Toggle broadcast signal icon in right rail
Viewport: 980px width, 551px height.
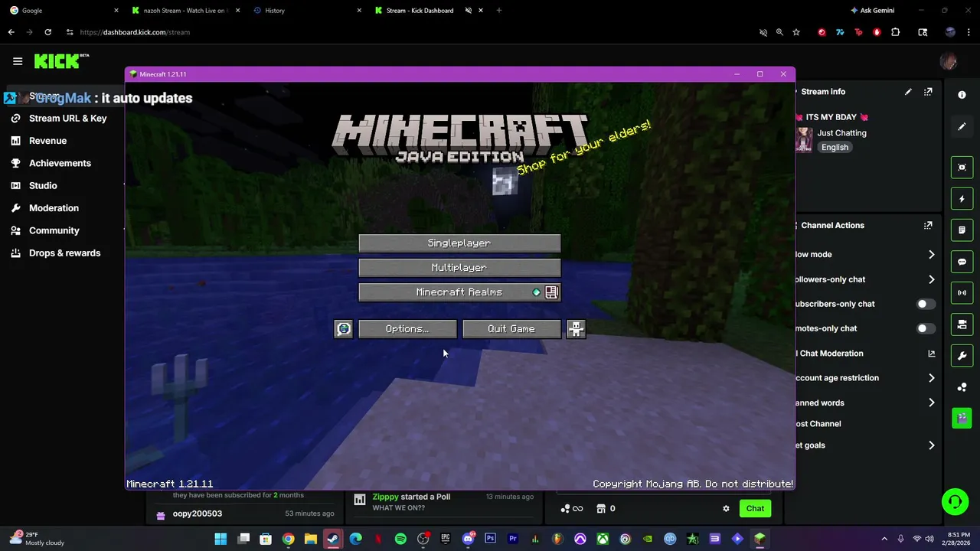pos(962,293)
